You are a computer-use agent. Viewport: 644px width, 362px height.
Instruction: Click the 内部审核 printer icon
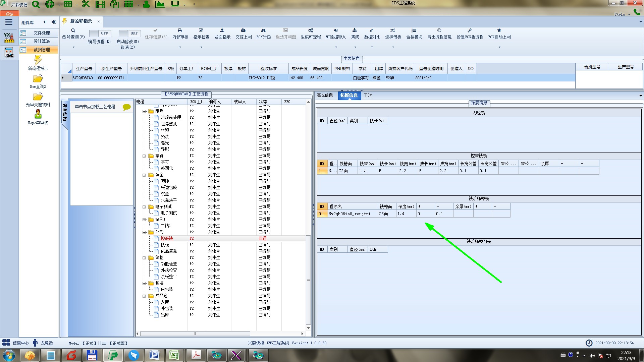(x=180, y=31)
